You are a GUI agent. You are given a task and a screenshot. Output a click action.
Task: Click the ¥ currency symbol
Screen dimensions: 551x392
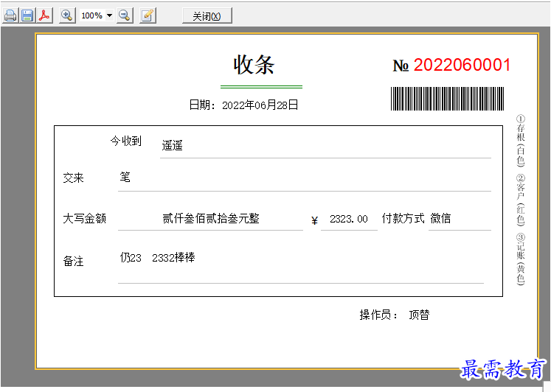(314, 221)
